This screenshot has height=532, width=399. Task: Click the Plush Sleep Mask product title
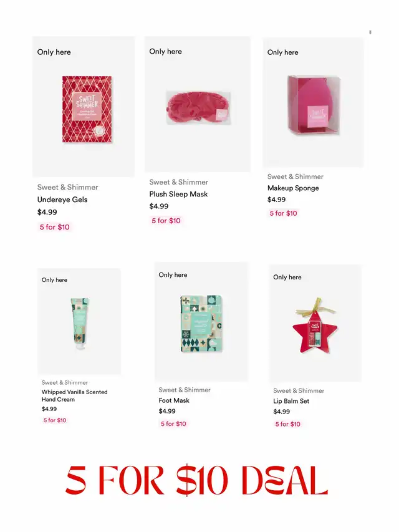pos(178,194)
